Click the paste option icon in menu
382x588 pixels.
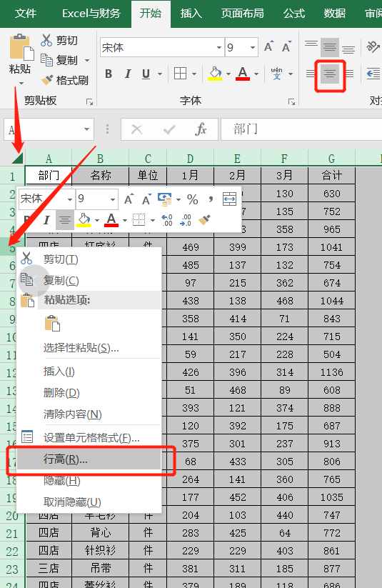(52, 323)
